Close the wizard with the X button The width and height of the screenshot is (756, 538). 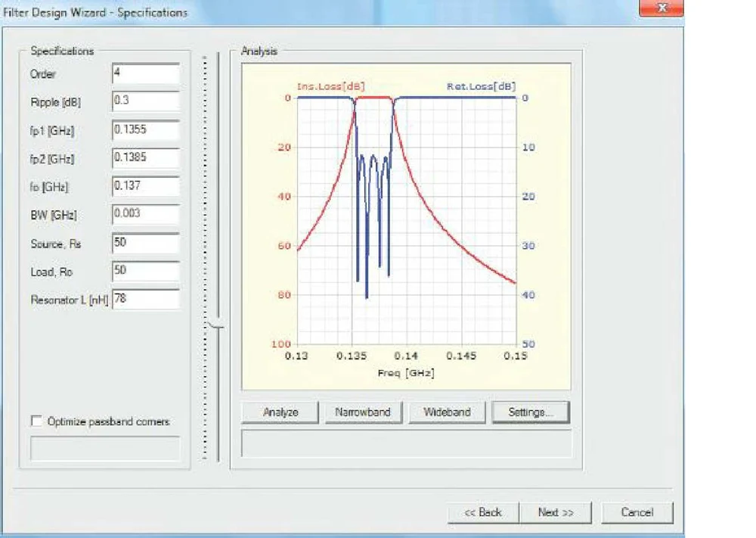[661, 8]
